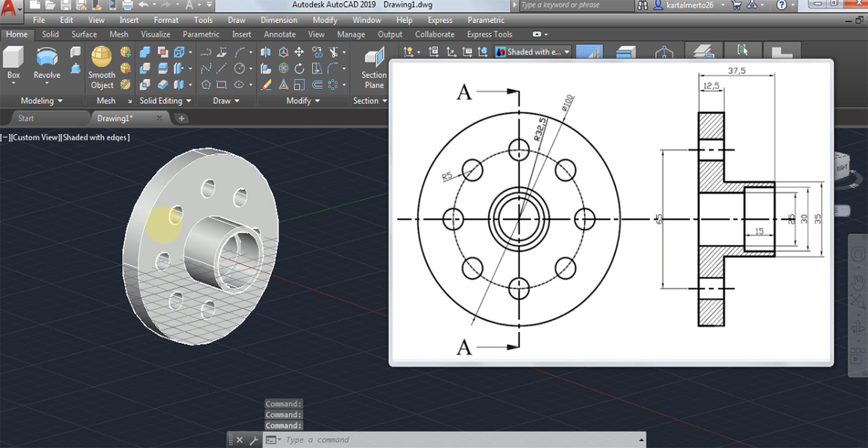
Task: Click the [Shaded with edges] viewport label
Action: point(95,138)
